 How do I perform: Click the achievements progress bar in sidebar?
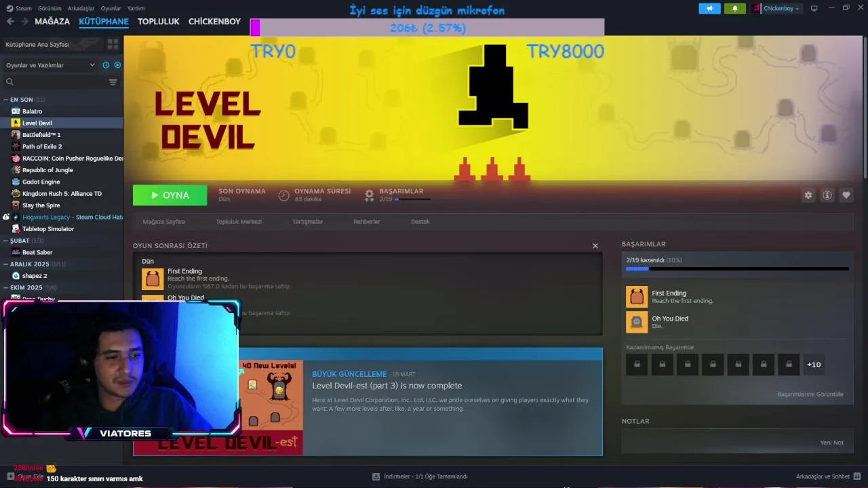tap(737, 268)
